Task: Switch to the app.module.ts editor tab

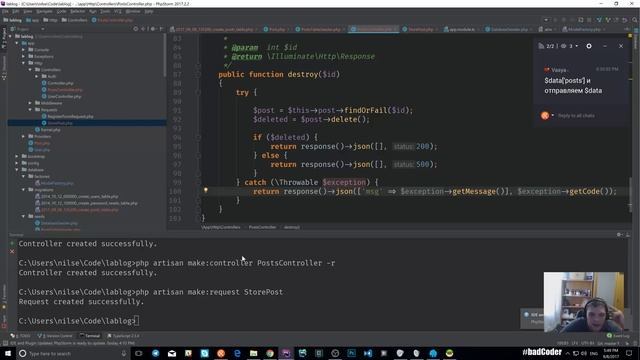Action: (x=462, y=29)
